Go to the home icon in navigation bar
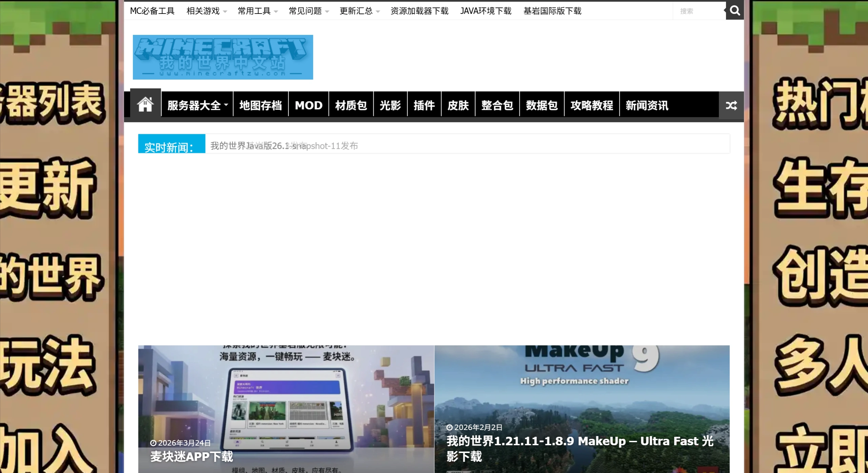Image resolution: width=868 pixels, height=473 pixels. (x=145, y=104)
